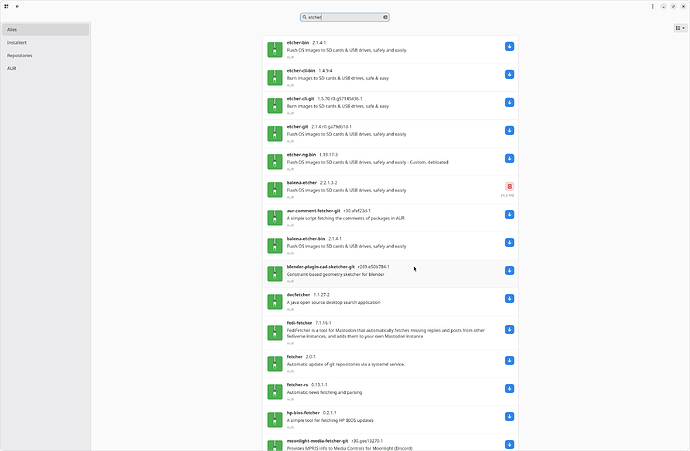Viewport: 690px width, 451px height.
Task: Install hp-bios-fetcher using its download icon
Action: pyautogui.click(x=509, y=416)
